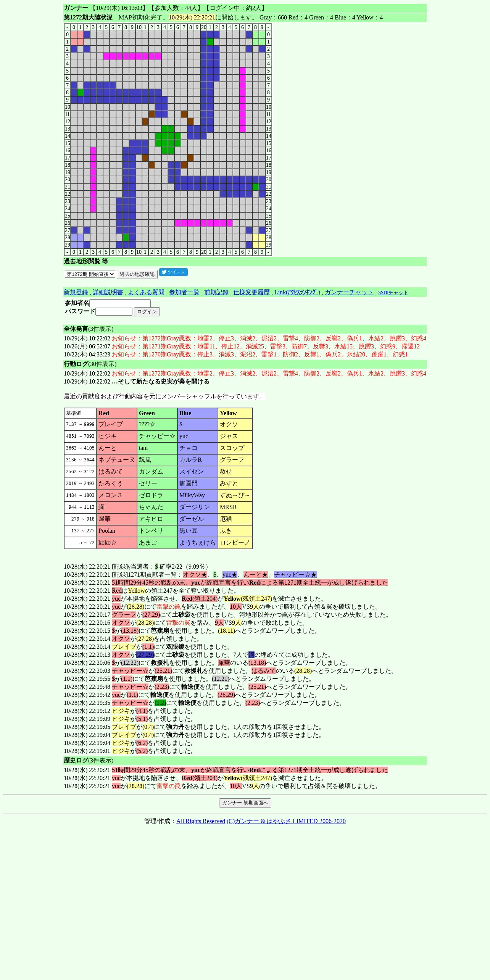
Task: Click the highlighted start time 10/29(木) 22:20:21
Action: click(192, 18)
